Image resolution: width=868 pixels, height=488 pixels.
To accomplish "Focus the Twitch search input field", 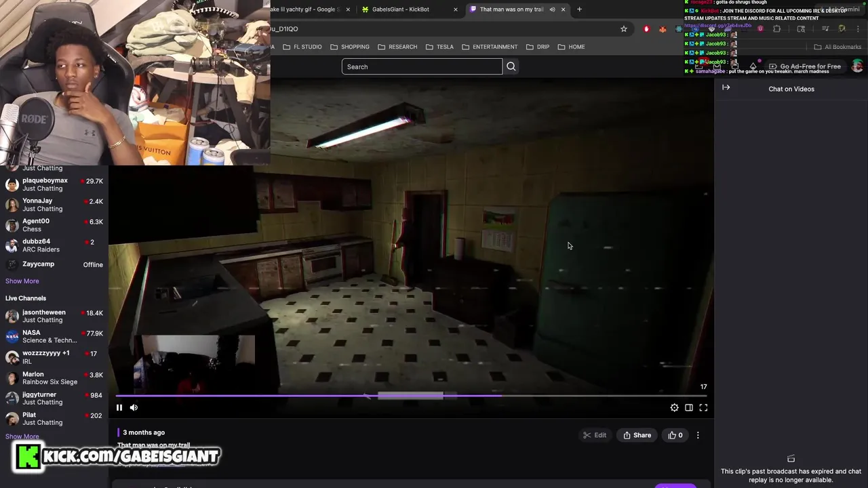I will click(x=422, y=66).
